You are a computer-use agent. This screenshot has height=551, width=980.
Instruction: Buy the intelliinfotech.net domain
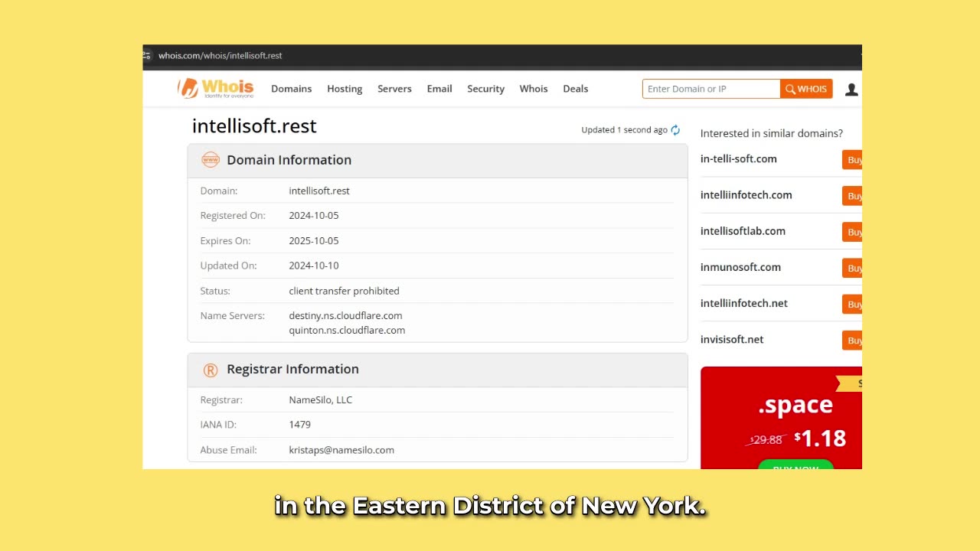tap(852, 304)
